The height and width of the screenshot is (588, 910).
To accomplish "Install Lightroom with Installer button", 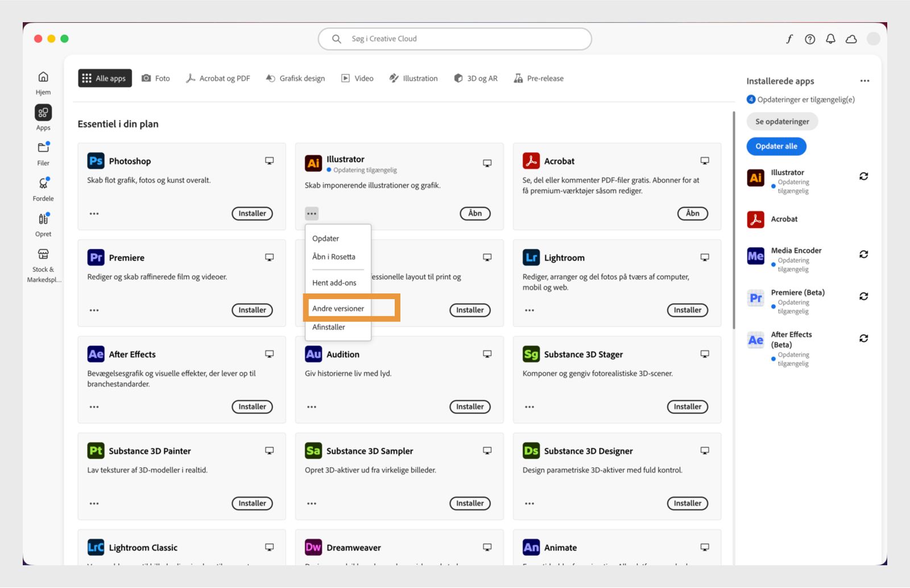I will pos(688,310).
